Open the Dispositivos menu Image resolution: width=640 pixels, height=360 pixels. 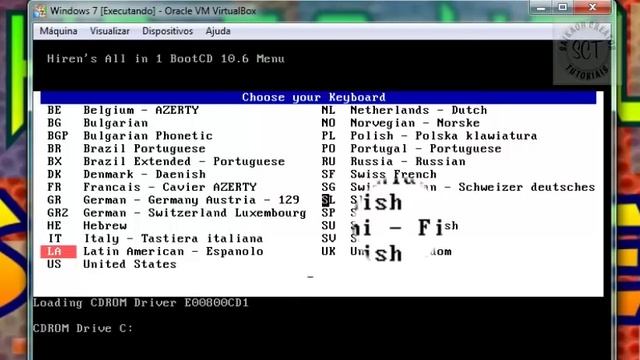167,31
